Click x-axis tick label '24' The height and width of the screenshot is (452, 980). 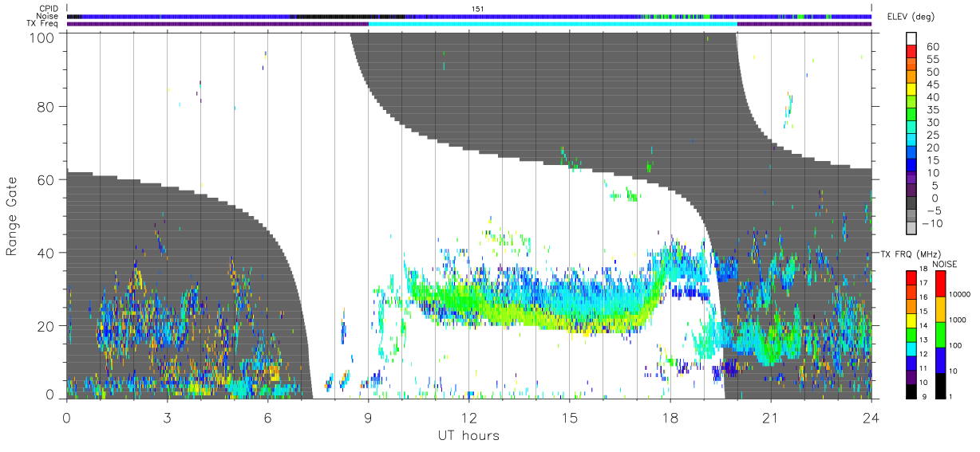click(x=871, y=418)
